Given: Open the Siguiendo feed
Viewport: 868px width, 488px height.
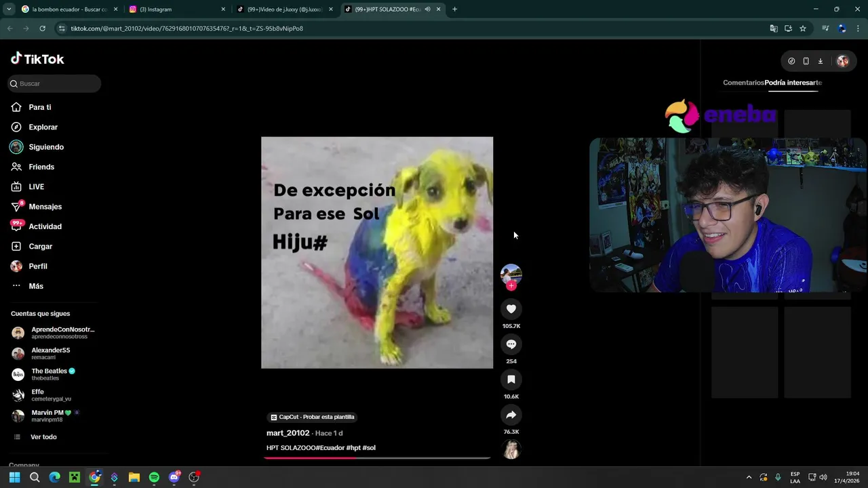Looking at the screenshot, I should point(46,147).
